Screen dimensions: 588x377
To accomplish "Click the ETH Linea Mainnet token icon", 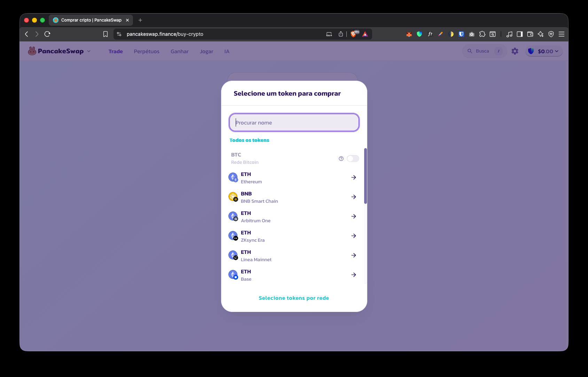I will tap(233, 255).
